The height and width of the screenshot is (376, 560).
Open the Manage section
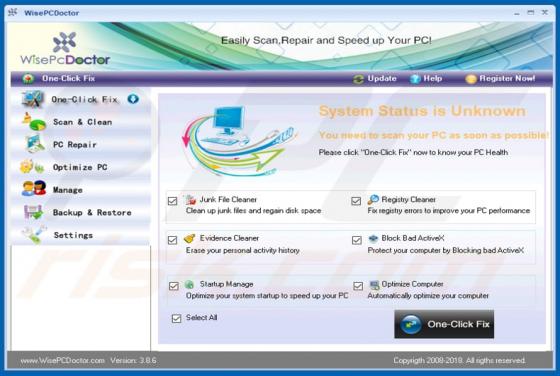80,190
